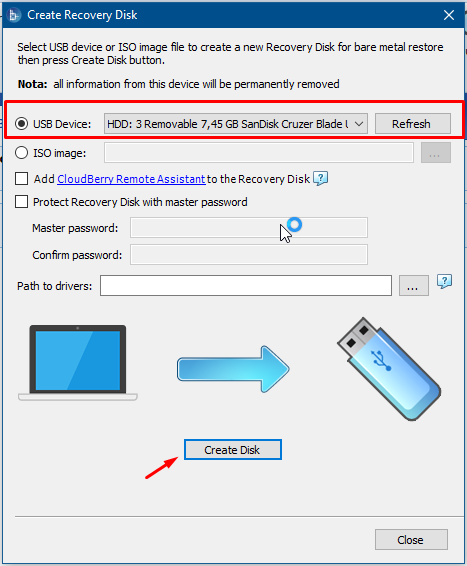
Task: Click the USB flash drive illustration
Action: [x=389, y=369]
